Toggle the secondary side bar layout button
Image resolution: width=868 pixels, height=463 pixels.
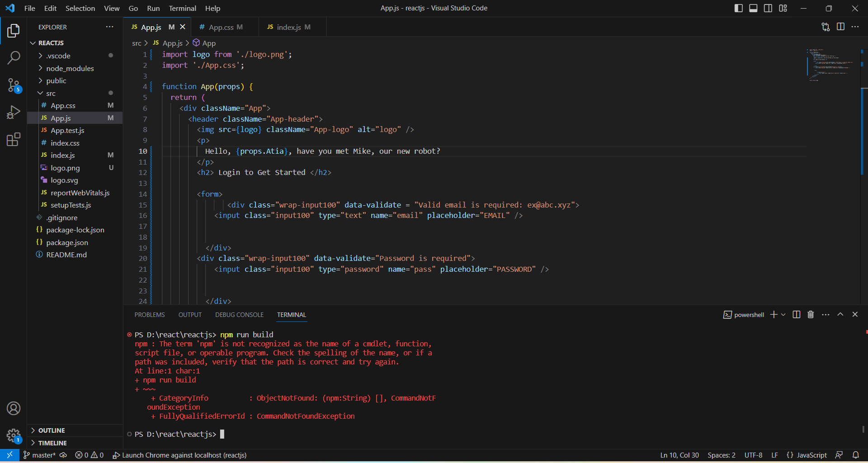768,8
